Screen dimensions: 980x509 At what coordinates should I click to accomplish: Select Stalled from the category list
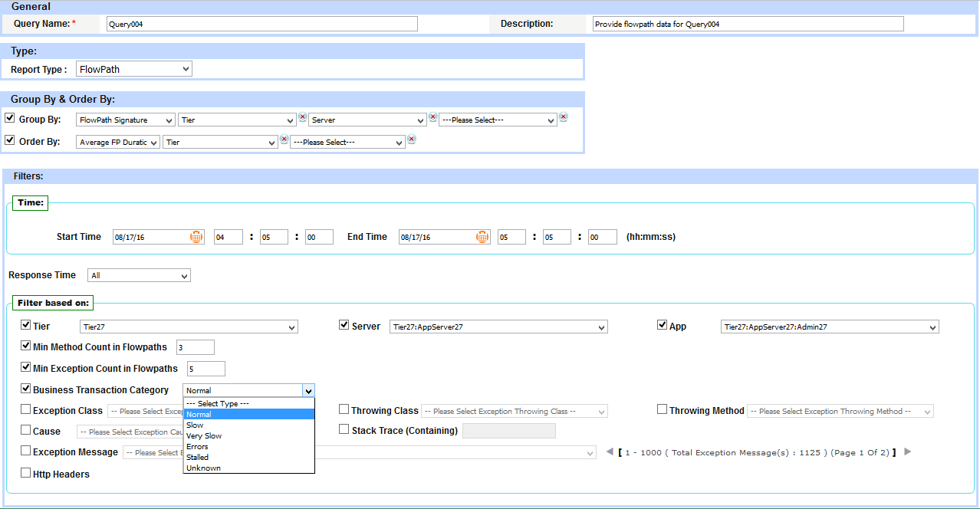[x=248, y=457]
